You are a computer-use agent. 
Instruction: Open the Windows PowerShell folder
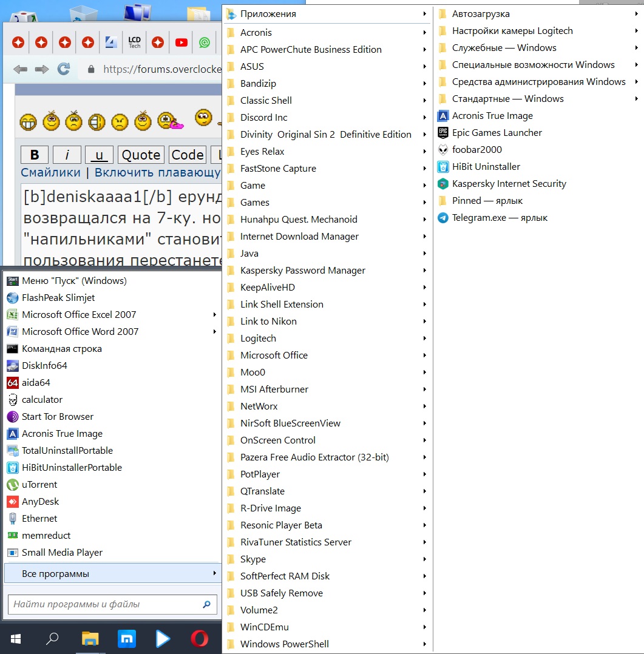[328, 644]
